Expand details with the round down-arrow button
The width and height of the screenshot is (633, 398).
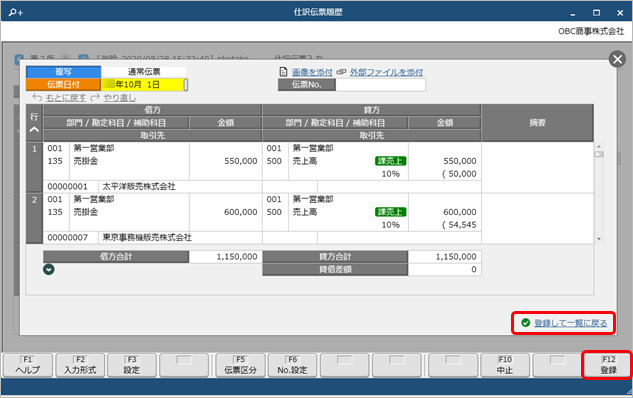pyautogui.click(x=49, y=269)
